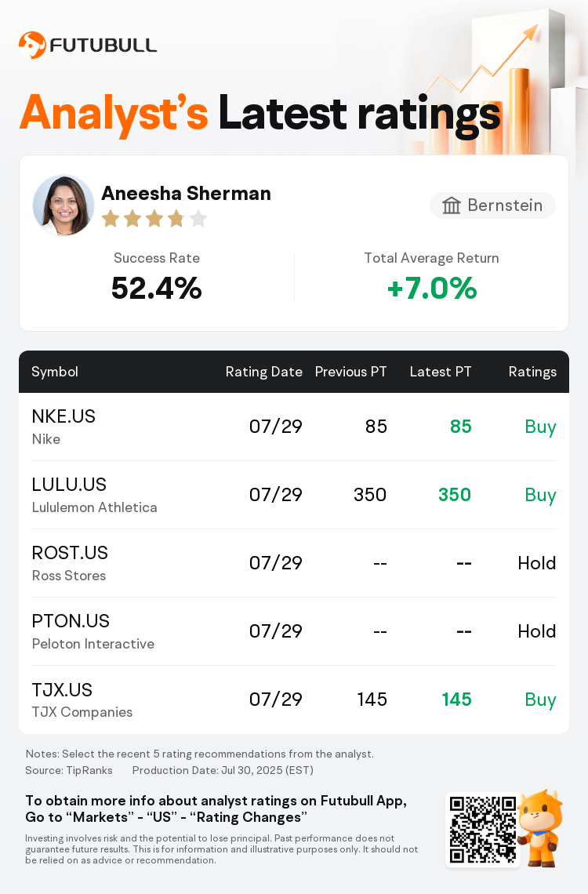Open Aneesha Sherman's profile photo

(x=64, y=205)
